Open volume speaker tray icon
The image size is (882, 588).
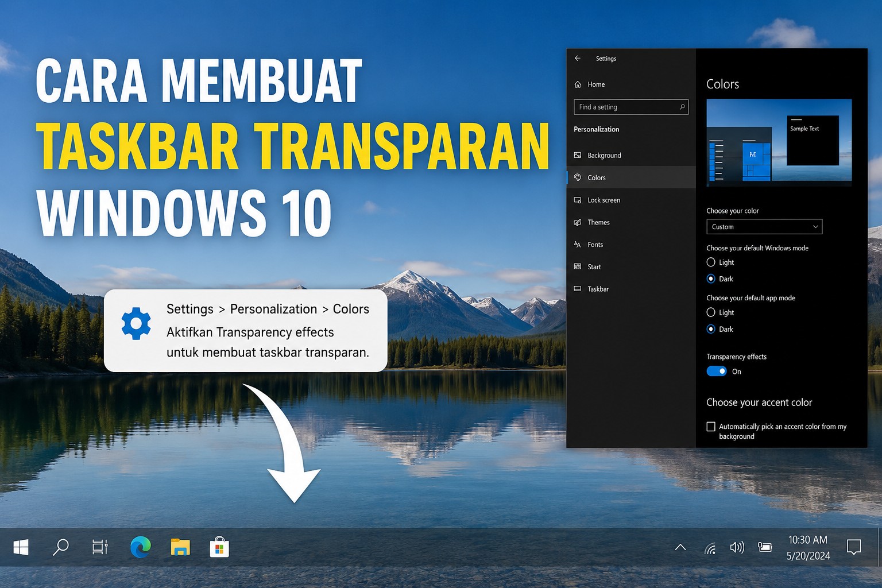tap(737, 547)
